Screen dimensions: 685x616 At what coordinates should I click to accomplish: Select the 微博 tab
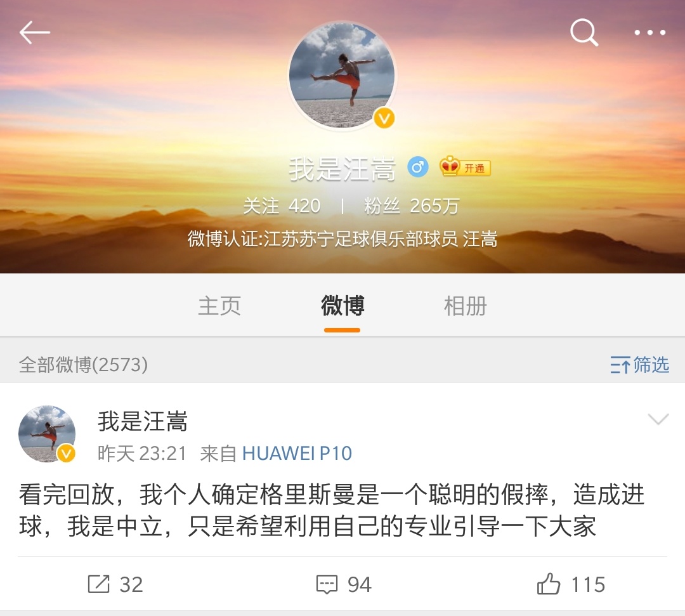click(x=342, y=306)
